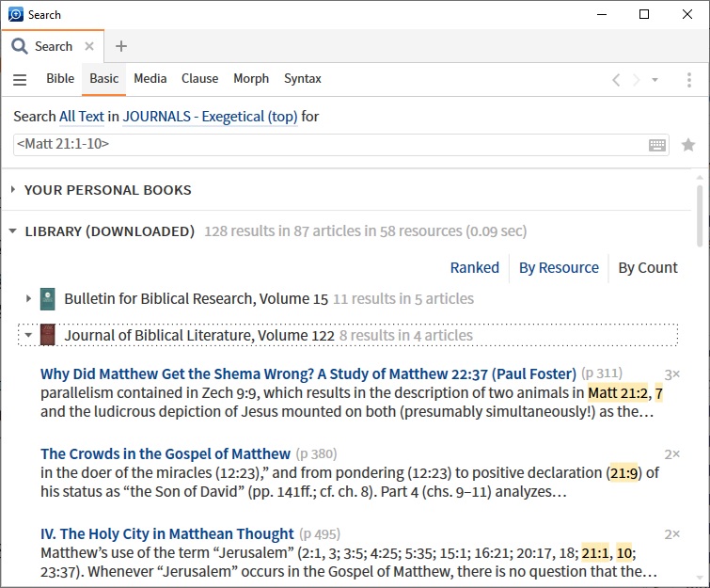Image resolution: width=710 pixels, height=588 pixels.
Task: Click the search query input field
Action: pos(329,145)
